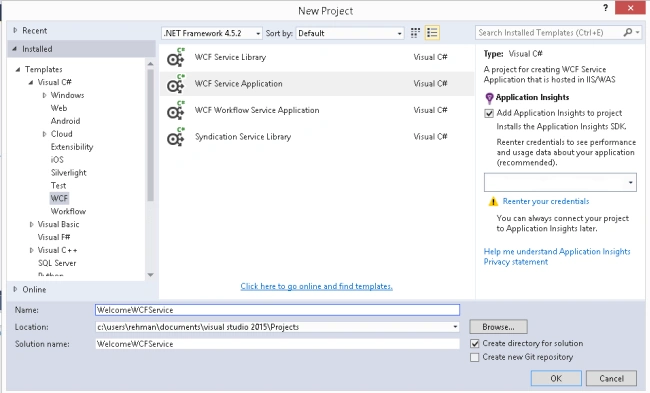Select the Extensibility template category
The height and width of the screenshot is (393, 650).
point(72,147)
